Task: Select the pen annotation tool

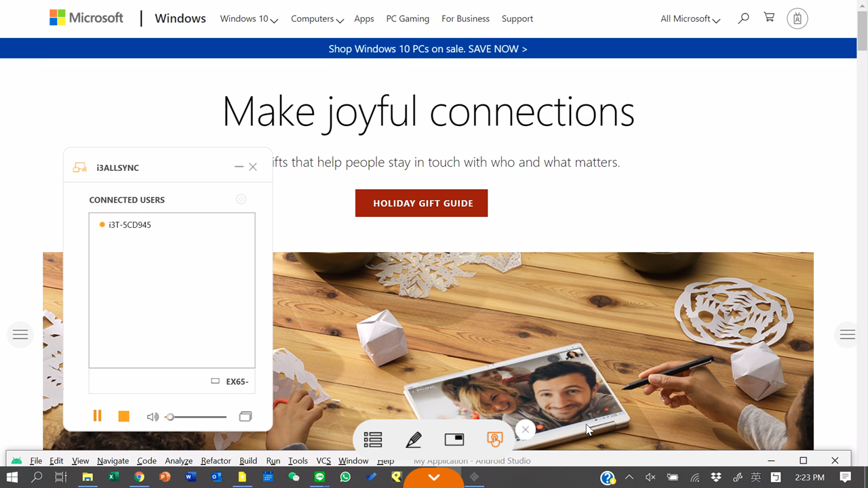Action: tap(413, 440)
